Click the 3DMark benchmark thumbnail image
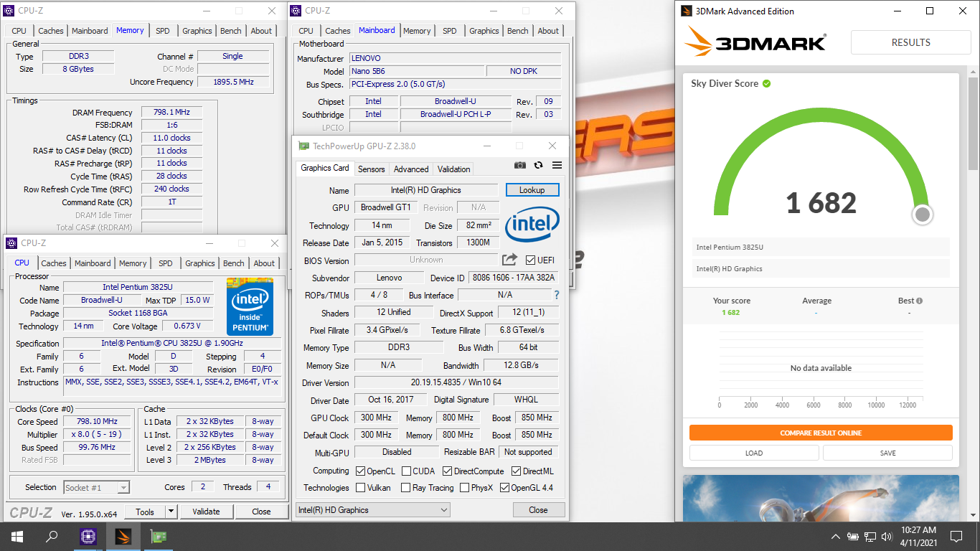 coord(821,498)
